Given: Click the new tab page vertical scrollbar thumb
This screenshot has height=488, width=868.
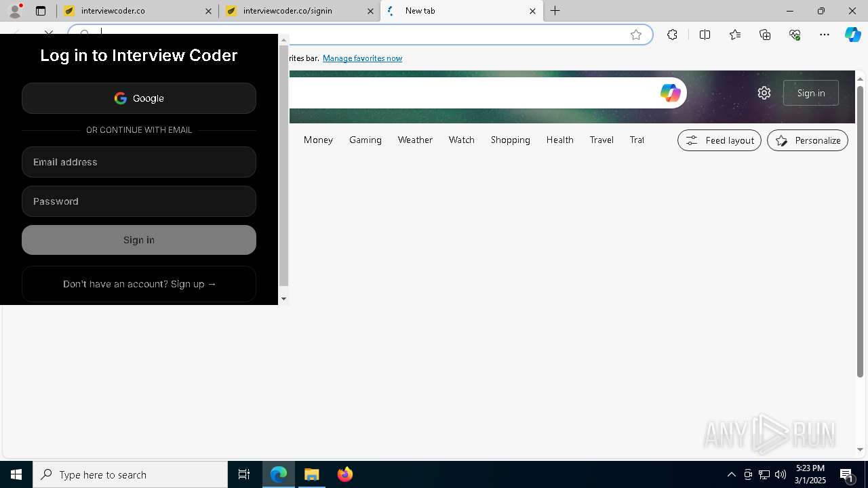Looking at the screenshot, I should point(860,230).
